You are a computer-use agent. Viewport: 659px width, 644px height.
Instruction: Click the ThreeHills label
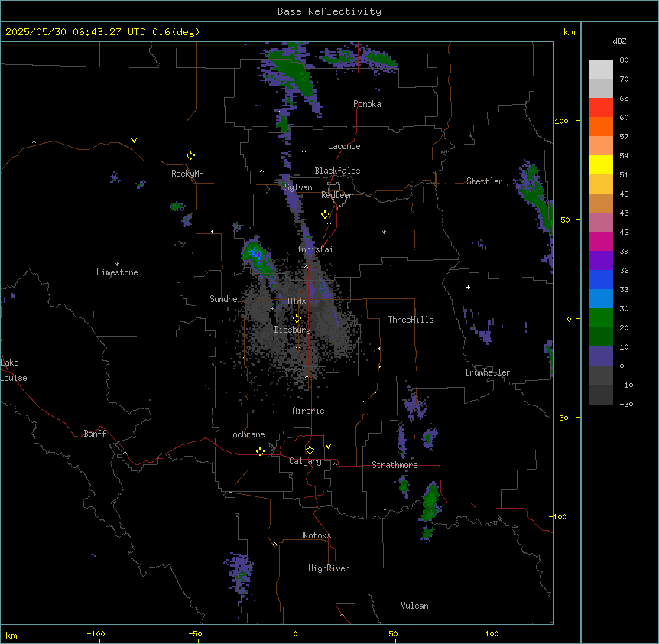point(411,320)
